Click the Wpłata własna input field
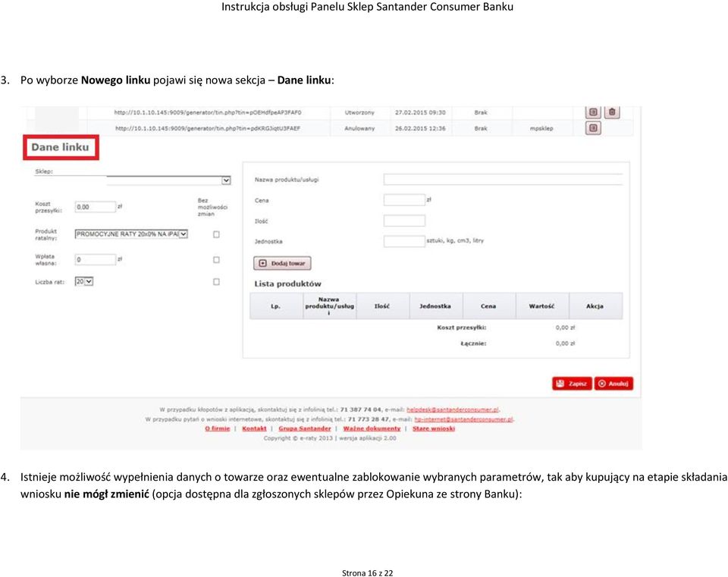 click(96, 259)
